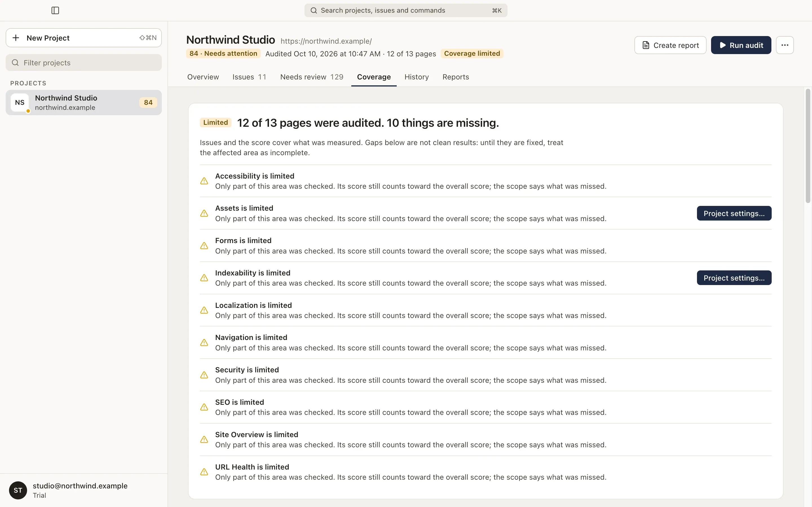The image size is (812, 507).
Task: Focus the Filter projects input field
Action: (x=83, y=63)
